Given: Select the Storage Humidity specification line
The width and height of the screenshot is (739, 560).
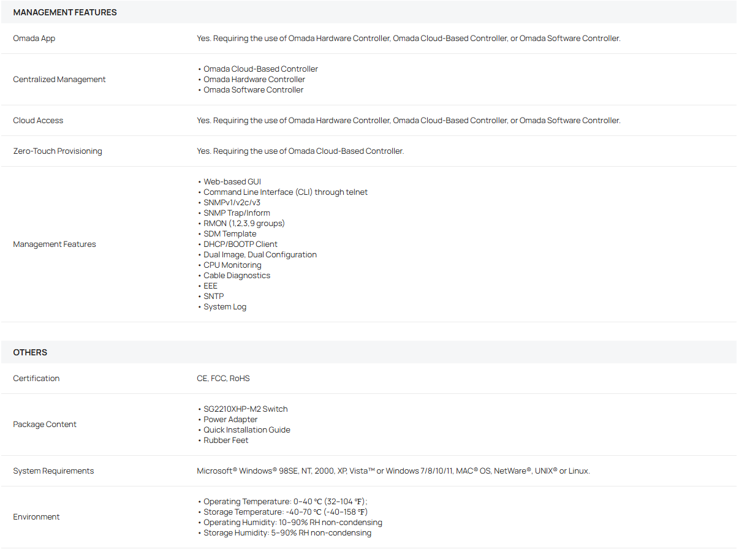Looking at the screenshot, I should point(287,532).
